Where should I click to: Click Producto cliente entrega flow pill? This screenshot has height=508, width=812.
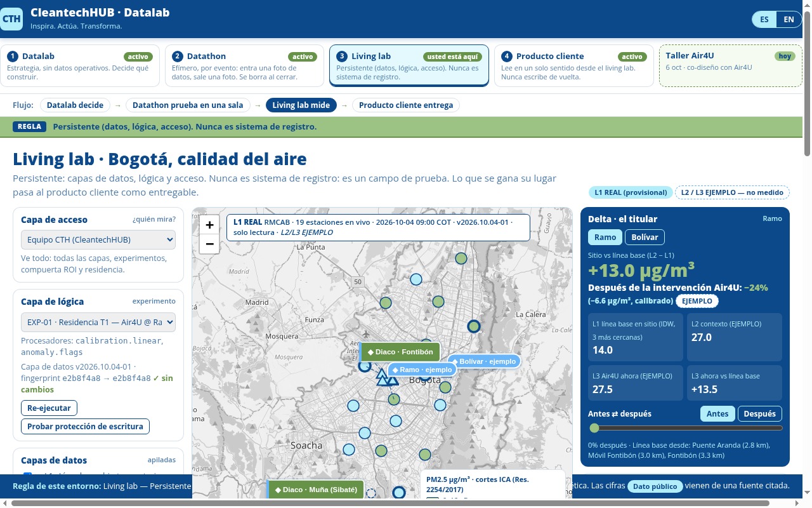pyautogui.click(x=406, y=105)
